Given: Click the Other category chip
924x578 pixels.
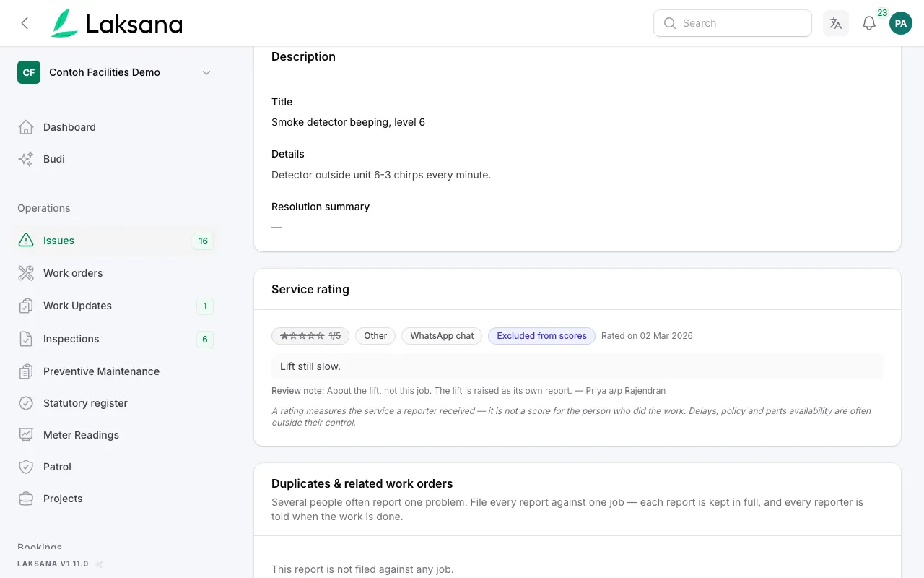Looking at the screenshot, I should pos(375,336).
